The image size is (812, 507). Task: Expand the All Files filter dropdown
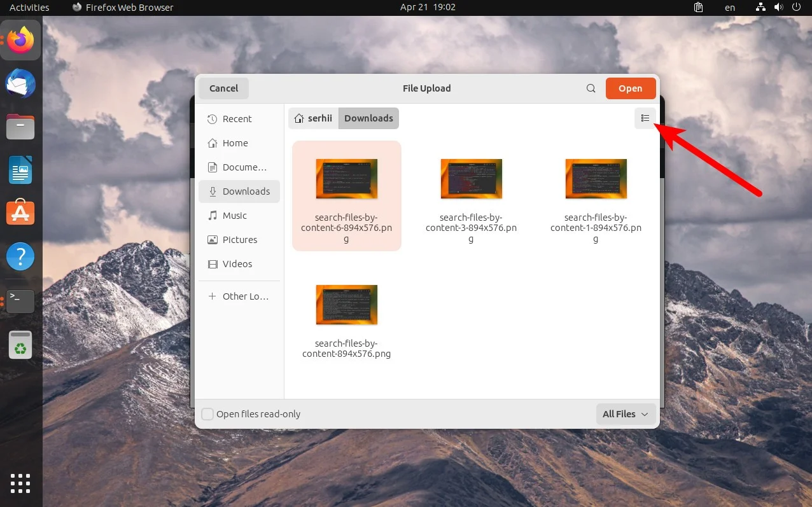(x=626, y=414)
